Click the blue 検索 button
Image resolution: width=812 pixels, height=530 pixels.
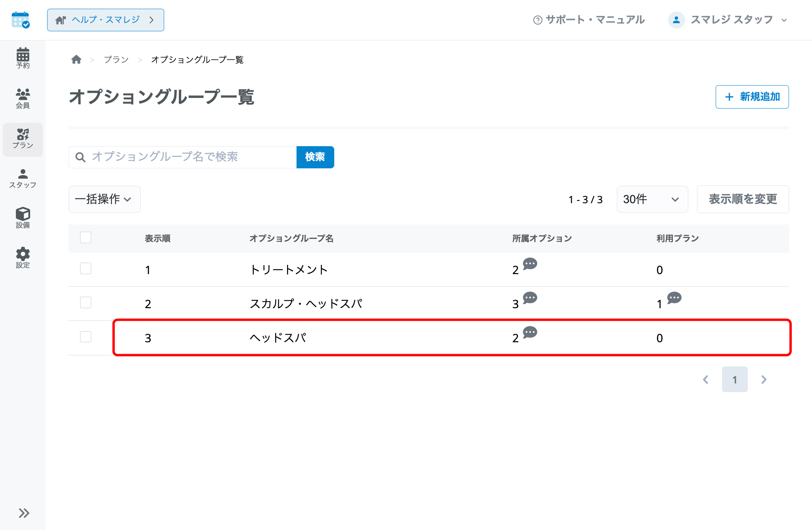(315, 157)
